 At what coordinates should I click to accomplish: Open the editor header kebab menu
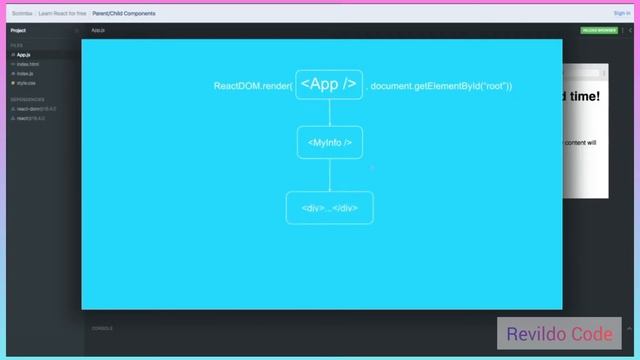pos(623,30)
